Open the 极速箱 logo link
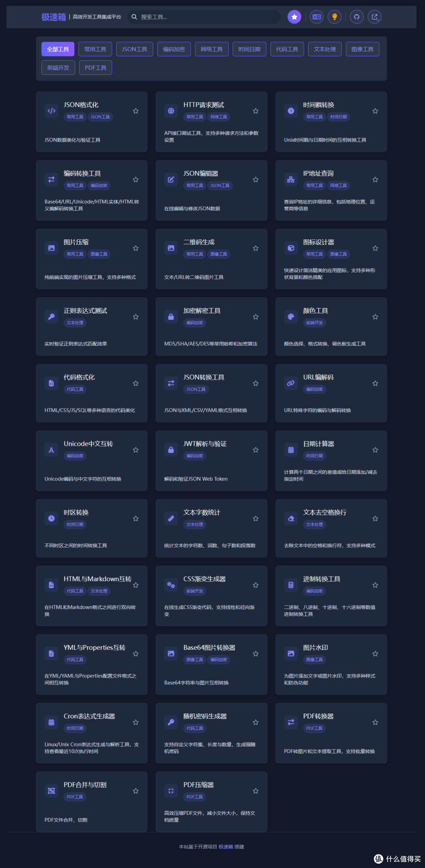The image size is (425, 868). [54, 17]
